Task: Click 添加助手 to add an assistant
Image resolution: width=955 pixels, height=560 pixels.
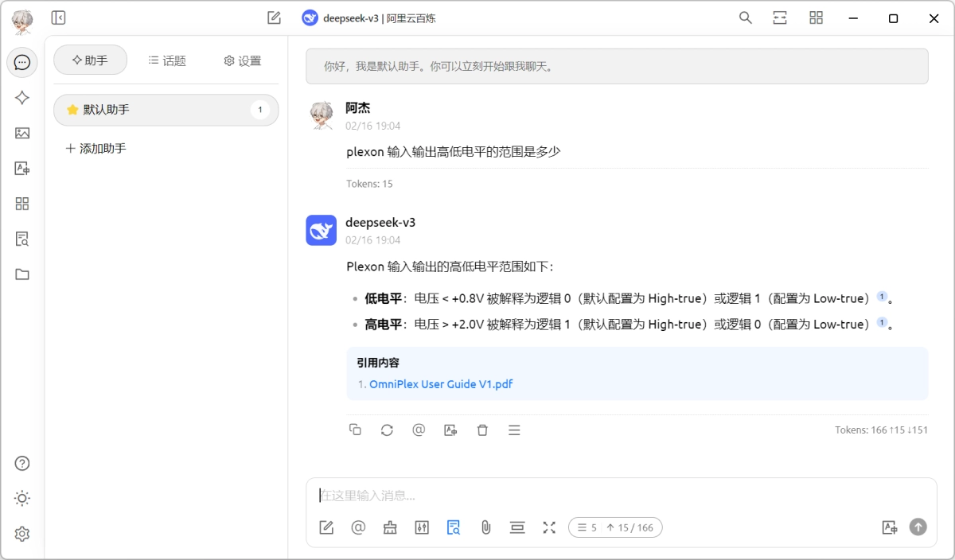Action: 95,148
